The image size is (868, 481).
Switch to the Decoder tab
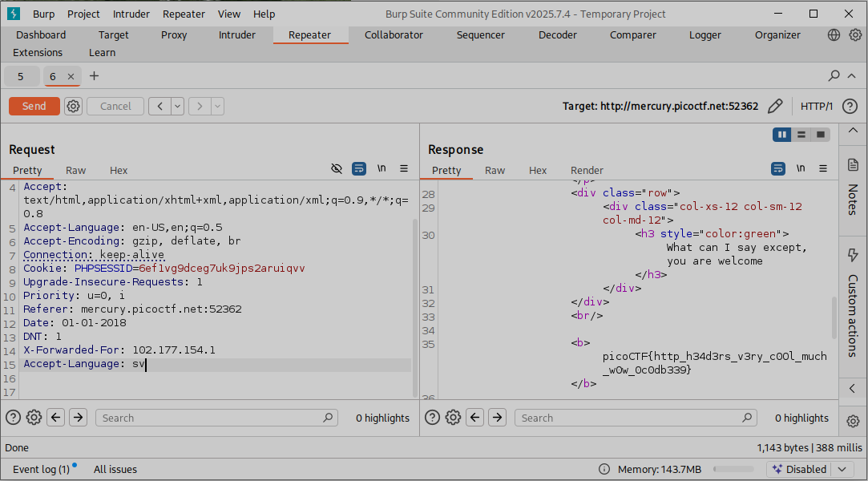557,35
